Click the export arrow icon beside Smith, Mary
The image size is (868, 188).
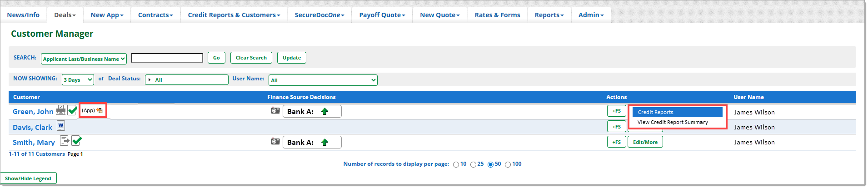coord(65,141)
